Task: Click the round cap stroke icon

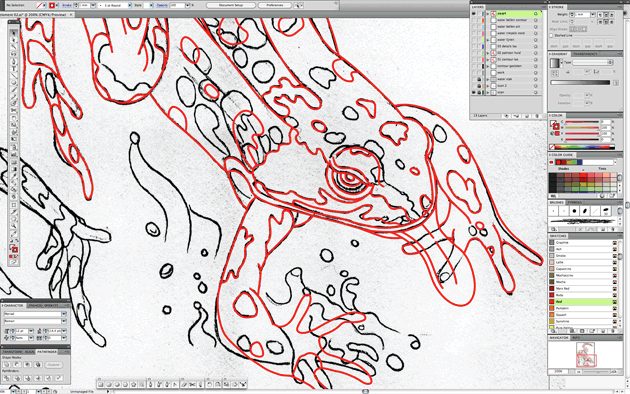Action: (607, 14)
